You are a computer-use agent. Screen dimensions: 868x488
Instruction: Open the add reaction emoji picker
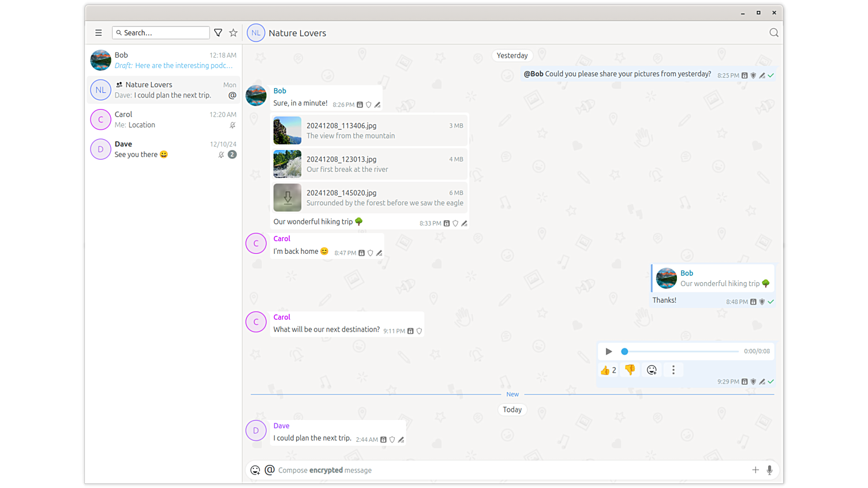click(x=652, y=370)
